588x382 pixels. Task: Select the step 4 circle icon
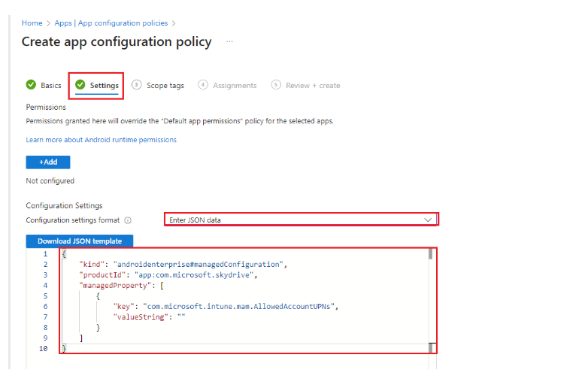(x=203, y=85)
